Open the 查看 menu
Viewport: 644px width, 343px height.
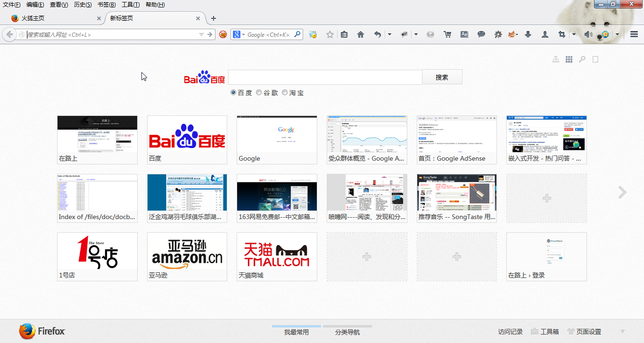(59, 5)
